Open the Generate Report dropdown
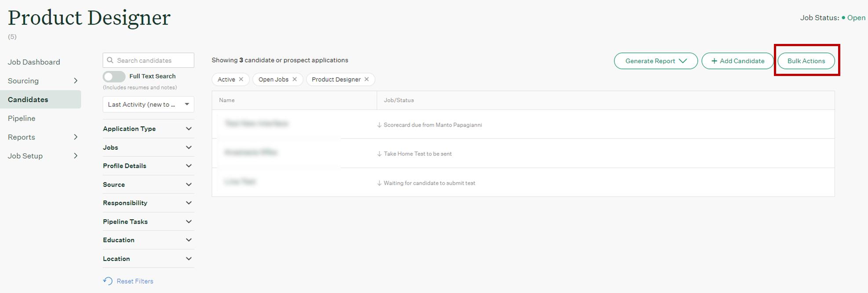The width and height of the screenshot is (868, 293). click(x=655, y=61)
